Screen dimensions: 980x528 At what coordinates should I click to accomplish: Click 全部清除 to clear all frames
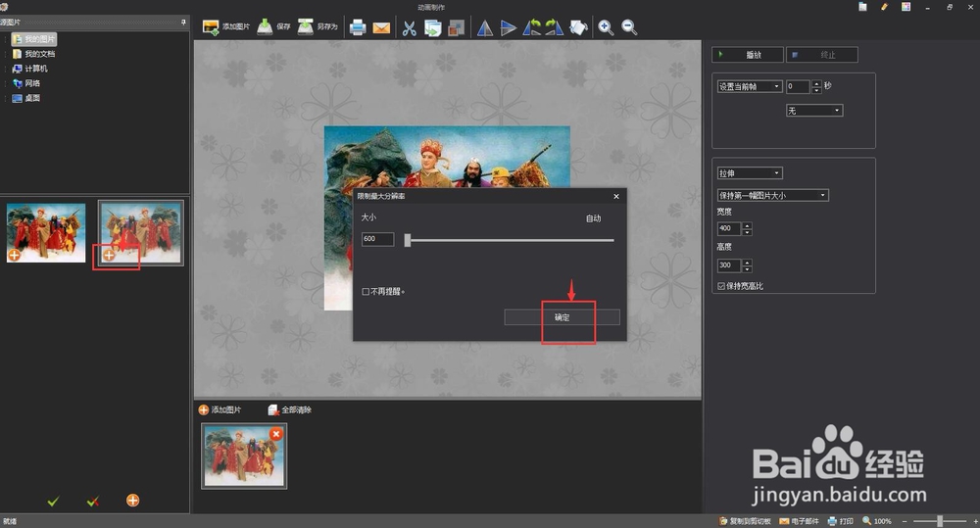pyautogui.click(x=289, y=409)
